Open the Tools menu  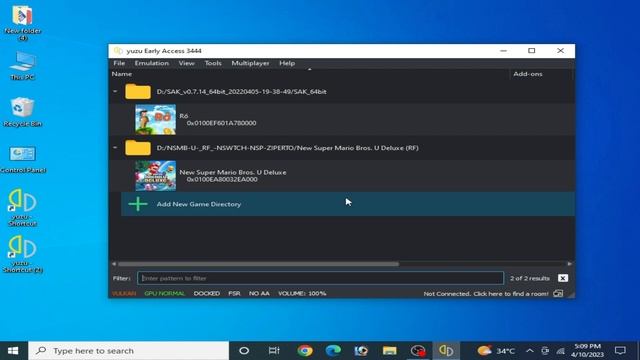click(213, 63)
